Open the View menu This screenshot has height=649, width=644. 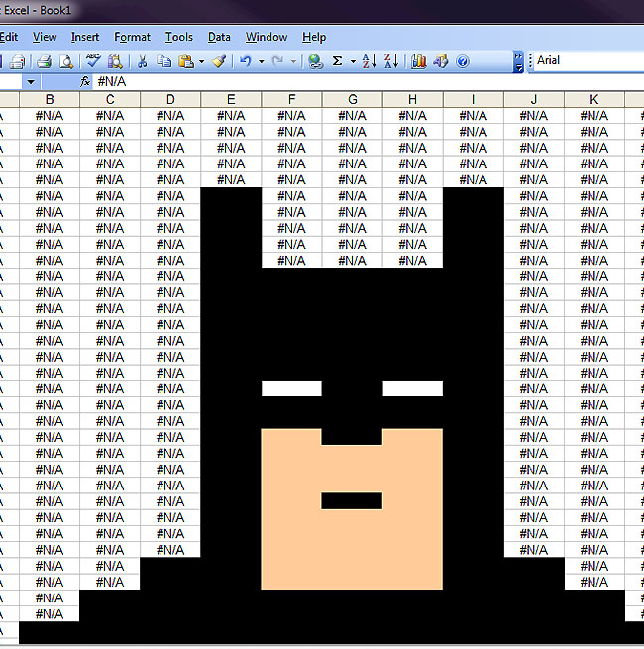click(45, 37)
